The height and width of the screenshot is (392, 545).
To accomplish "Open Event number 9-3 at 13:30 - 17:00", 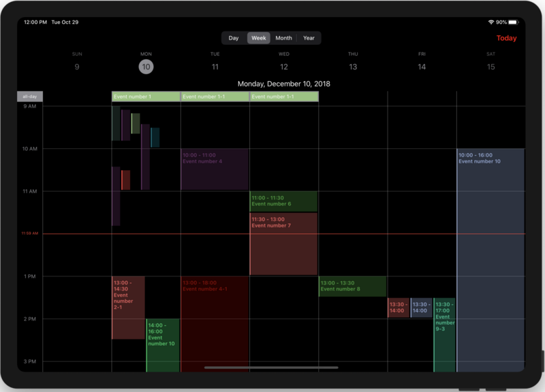I will pyautogui.click(x=445, y=335).
